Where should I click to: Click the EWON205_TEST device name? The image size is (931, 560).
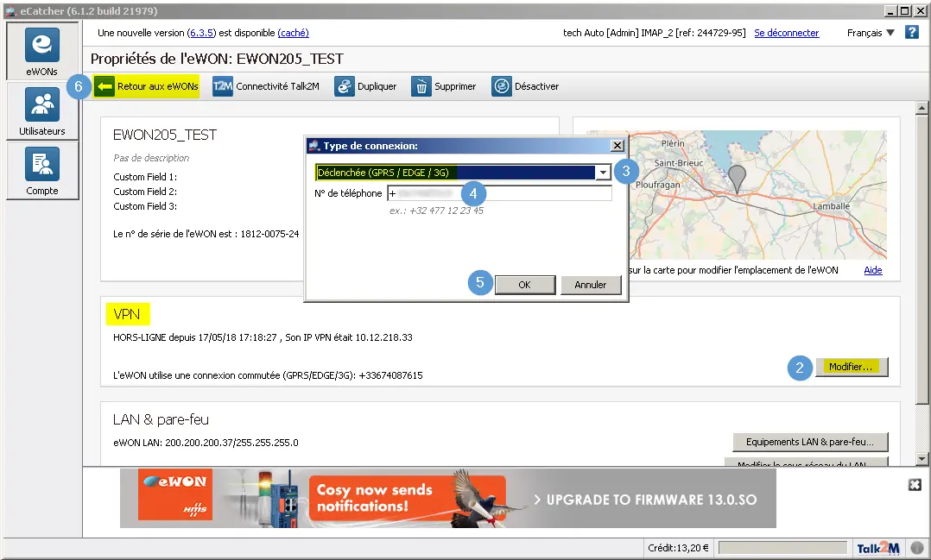(x=165, y=135)
